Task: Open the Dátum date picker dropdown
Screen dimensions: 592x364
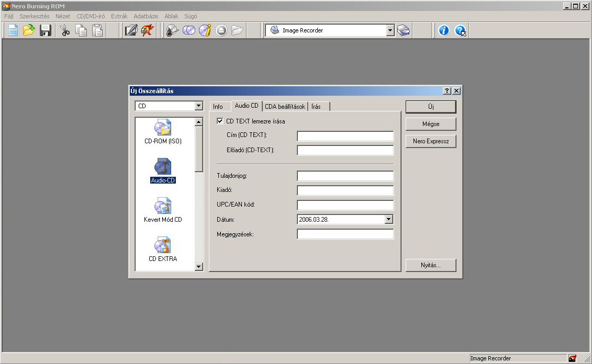Action: pos(388,220)
